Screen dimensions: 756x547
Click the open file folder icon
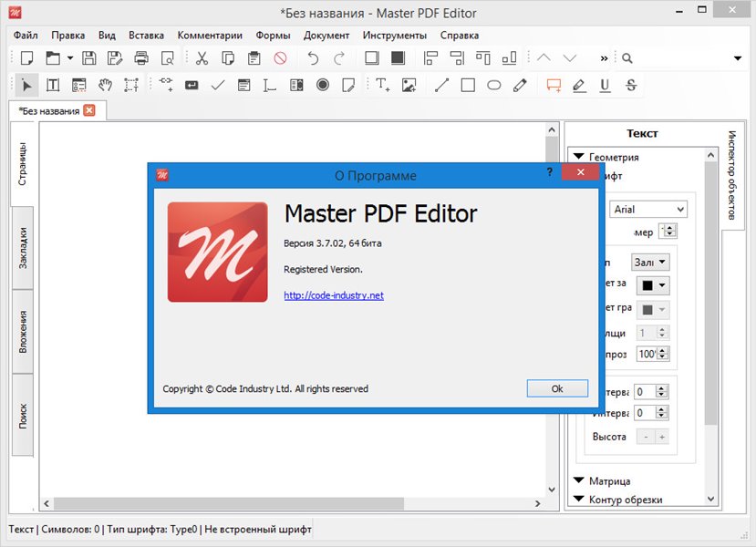pyautogui.click(x=53, y=58)
